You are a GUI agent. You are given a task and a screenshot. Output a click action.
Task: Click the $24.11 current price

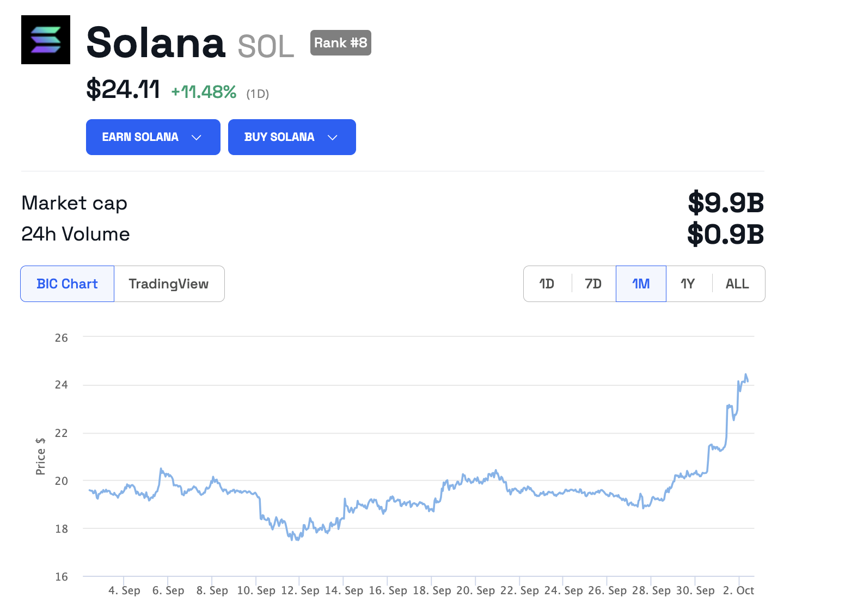[123, 89]
